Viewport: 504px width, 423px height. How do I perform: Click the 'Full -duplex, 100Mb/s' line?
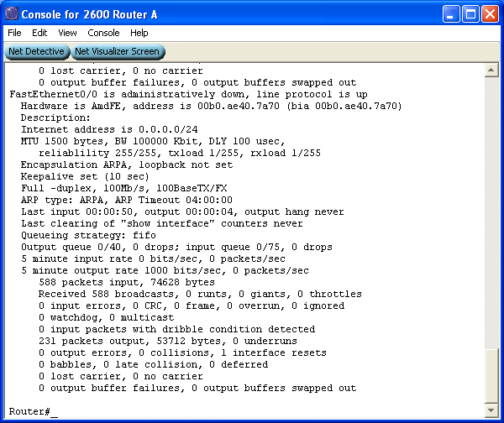[x=123, y=188]
